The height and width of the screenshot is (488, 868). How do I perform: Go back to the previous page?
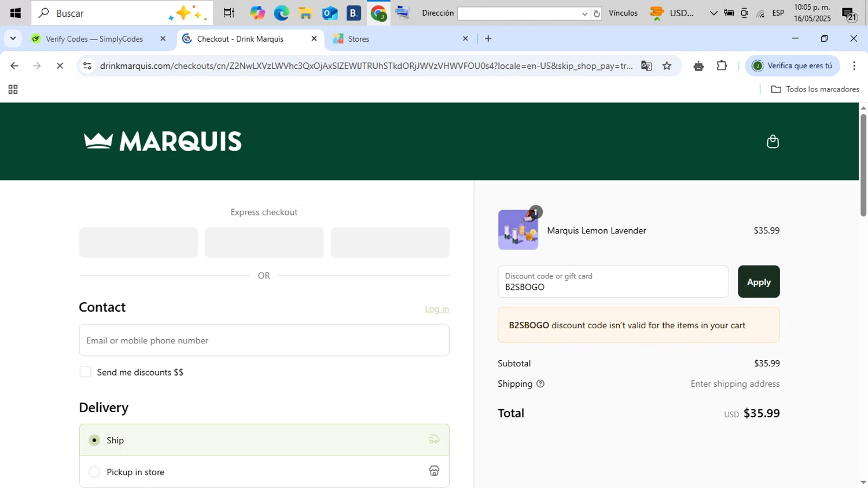(x=14, y=66)
